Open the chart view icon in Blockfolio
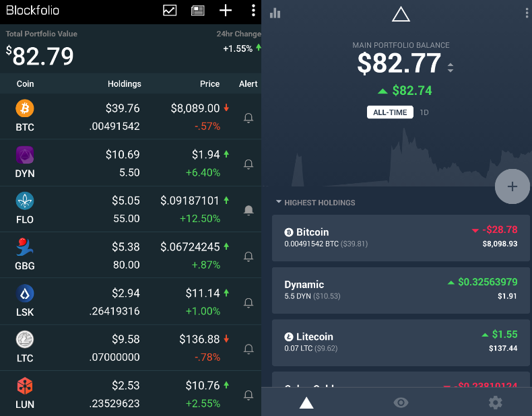Image resolution: width=532 pixels, height=416 pixels. [x=170, y=10]
